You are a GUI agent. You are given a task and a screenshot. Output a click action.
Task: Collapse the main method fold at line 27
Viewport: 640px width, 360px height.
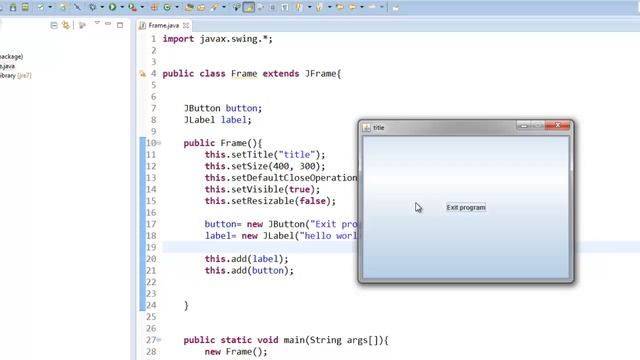(159, 340)
